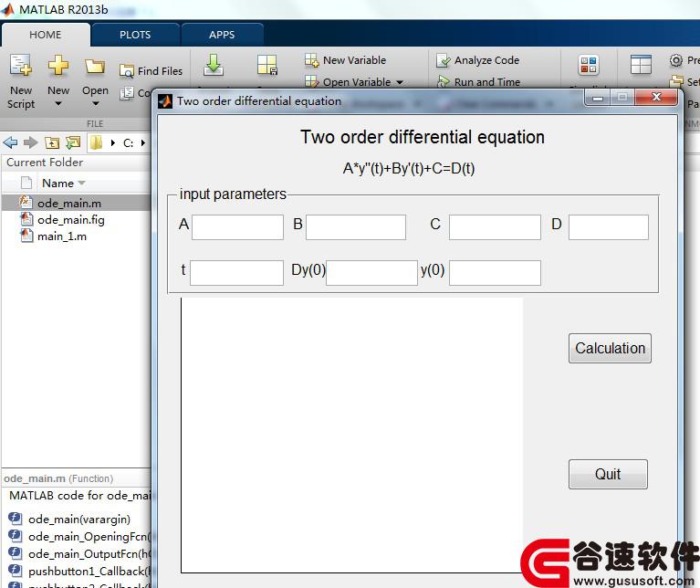Go forward with the right arrow icon
The width and height of the screenshot is (700, 588).
click(31, 142)
